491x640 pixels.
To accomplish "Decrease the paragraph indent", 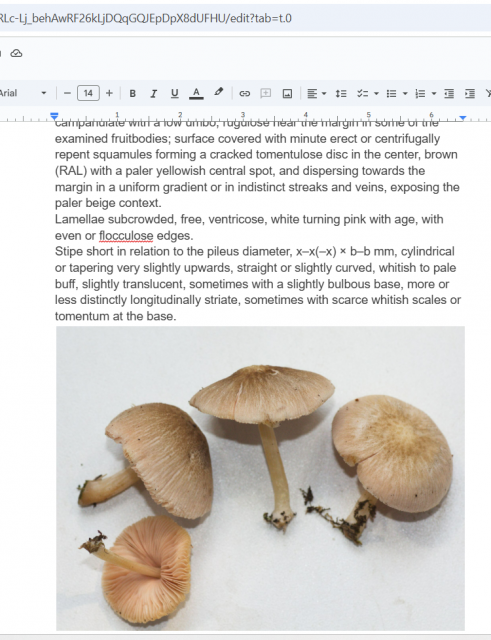I will [449, 94].
